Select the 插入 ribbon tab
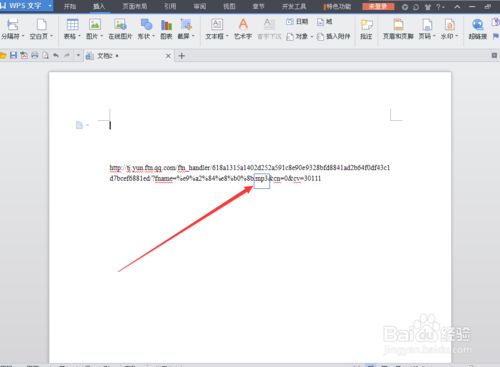Screen dimensions: 500x367 [99, 6]
